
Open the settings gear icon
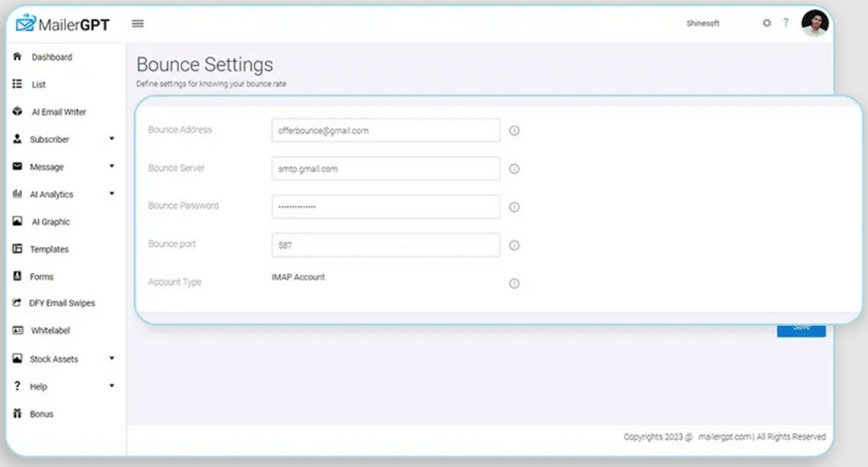pos(767,23)
